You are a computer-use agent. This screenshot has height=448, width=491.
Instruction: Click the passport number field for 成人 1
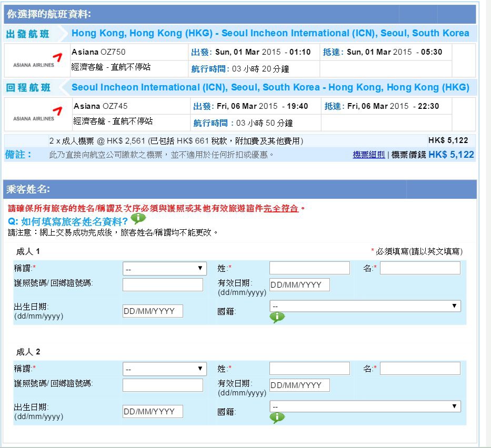click(x=163, y=284)
